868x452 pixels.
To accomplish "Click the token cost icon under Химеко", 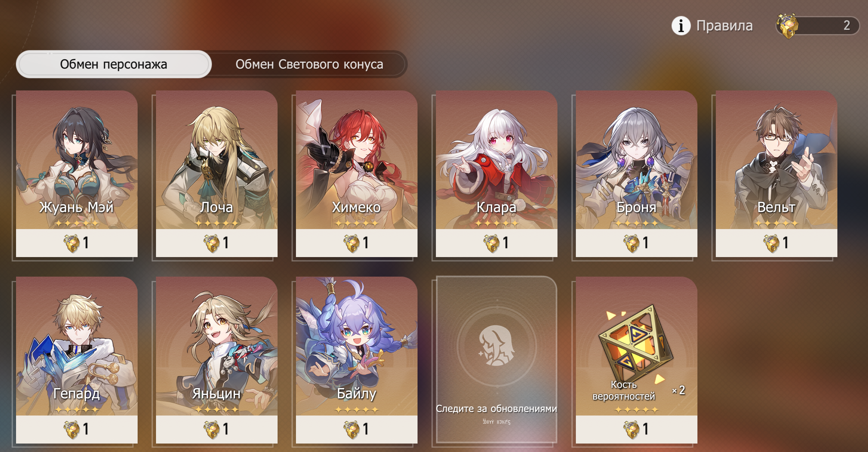I will point(351,243).
